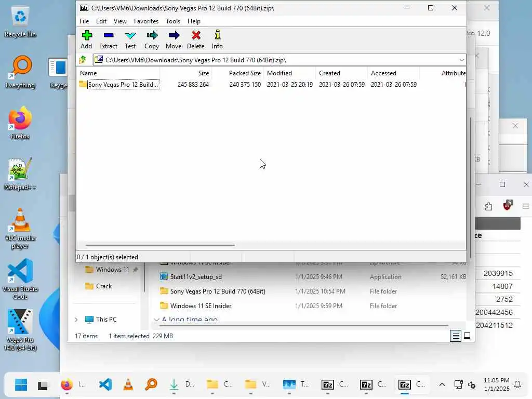Click the volume tray icon
This screenshot has width=532, height=399.
pyautogui.click(x=472, y=384)
